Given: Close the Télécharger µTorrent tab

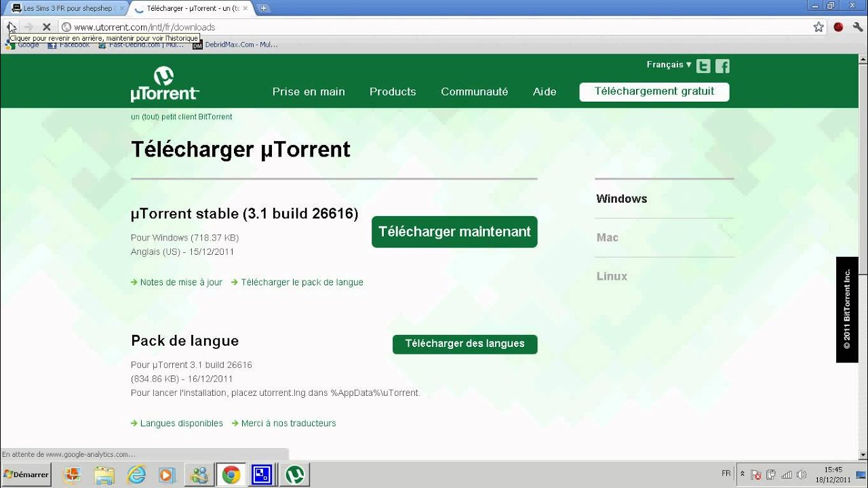Looking at the screenshot, I should click(x=246, y=8).
